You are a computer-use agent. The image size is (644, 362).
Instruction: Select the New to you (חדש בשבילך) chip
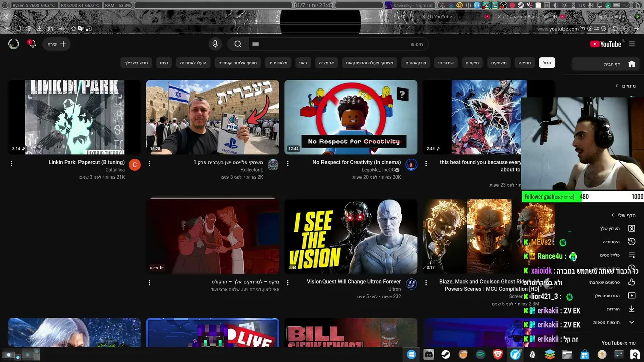point(136,63)
